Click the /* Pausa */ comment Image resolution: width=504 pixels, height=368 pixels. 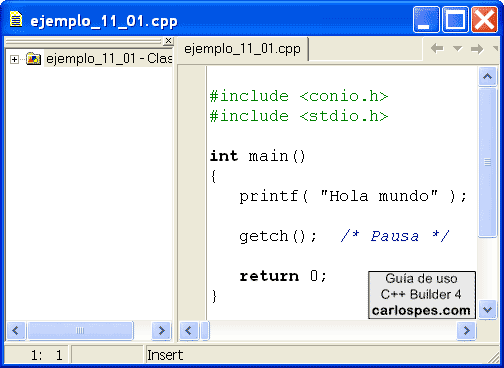395,236
